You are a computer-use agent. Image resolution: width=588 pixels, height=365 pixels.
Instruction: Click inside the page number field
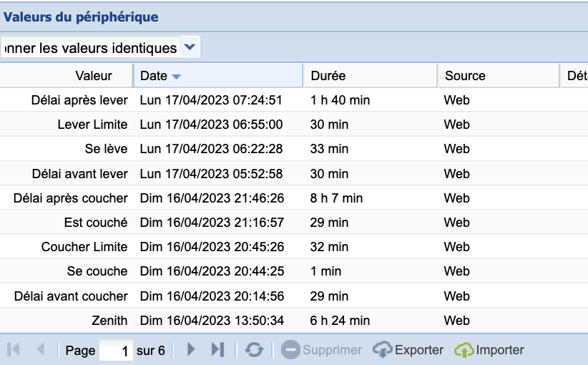[x=117, y=351]
